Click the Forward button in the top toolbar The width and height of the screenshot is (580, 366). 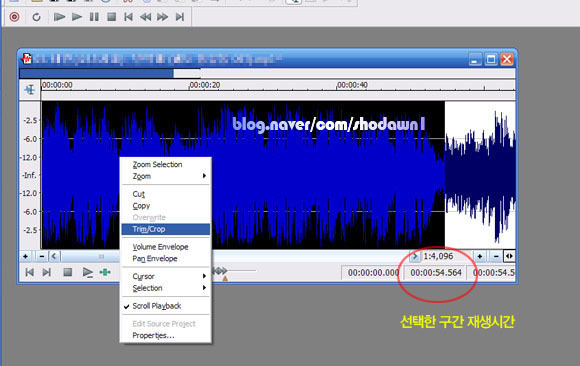click(x=162, y=17)
